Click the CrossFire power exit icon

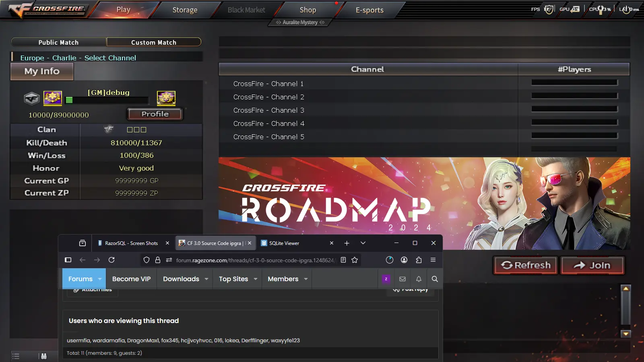pyautogui.click(x=626, y=9)
